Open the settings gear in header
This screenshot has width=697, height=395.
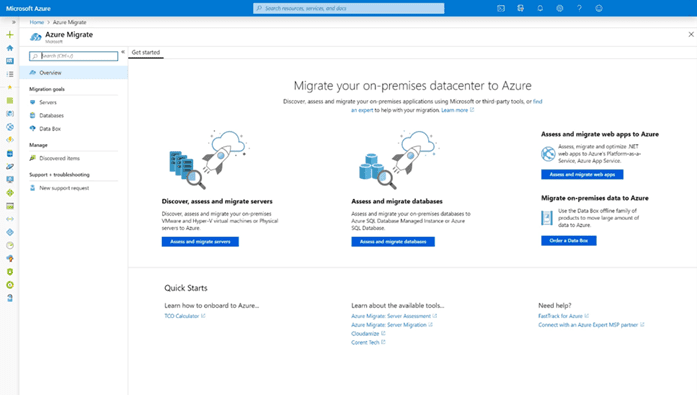click(560, 8)
